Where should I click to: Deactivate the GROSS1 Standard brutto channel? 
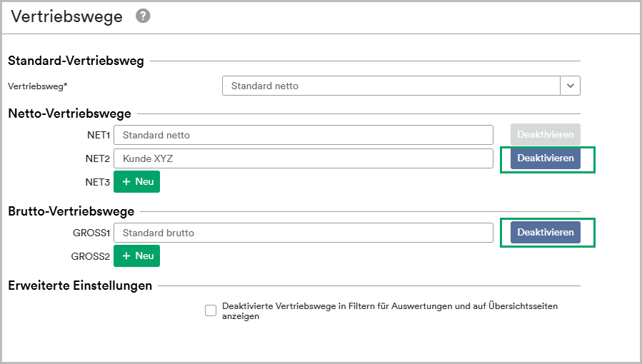(x=546, y=232)
